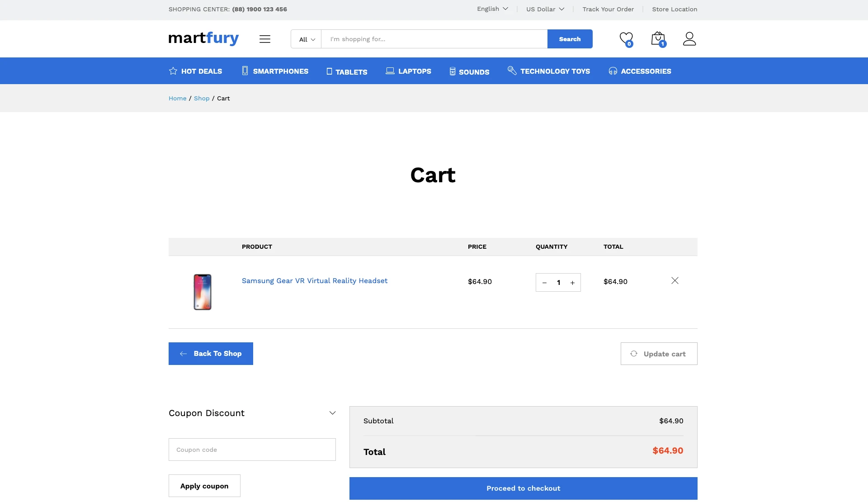Screen dimensions: 868x502
Task: Go to the Smartphones category
Action: (x=275, y=71)
